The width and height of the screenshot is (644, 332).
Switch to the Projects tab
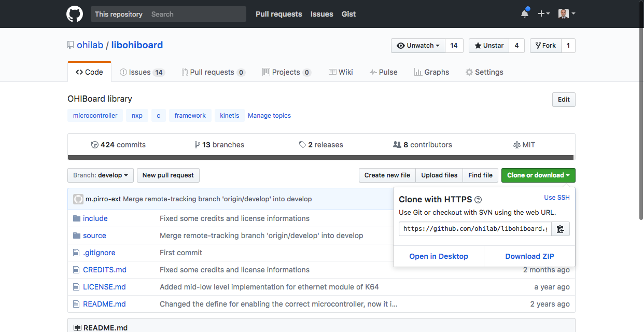(x=287, y=72)
